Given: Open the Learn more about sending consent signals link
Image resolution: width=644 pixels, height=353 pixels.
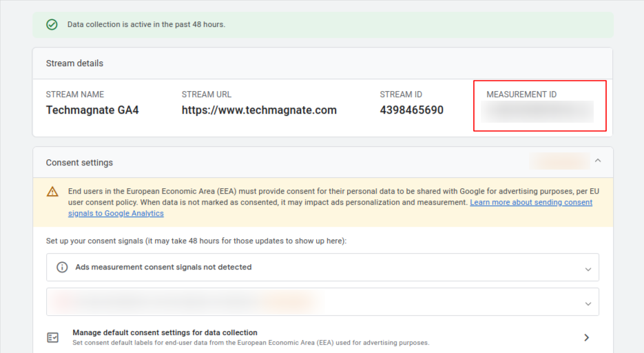Looking at the screenshot, I should click(x=530, y=203).
